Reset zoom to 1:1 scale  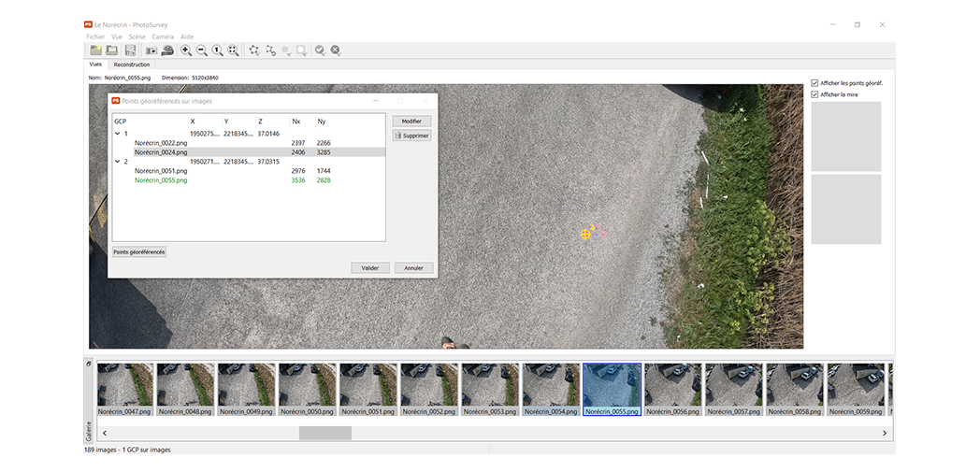click(x=217, y=50)
